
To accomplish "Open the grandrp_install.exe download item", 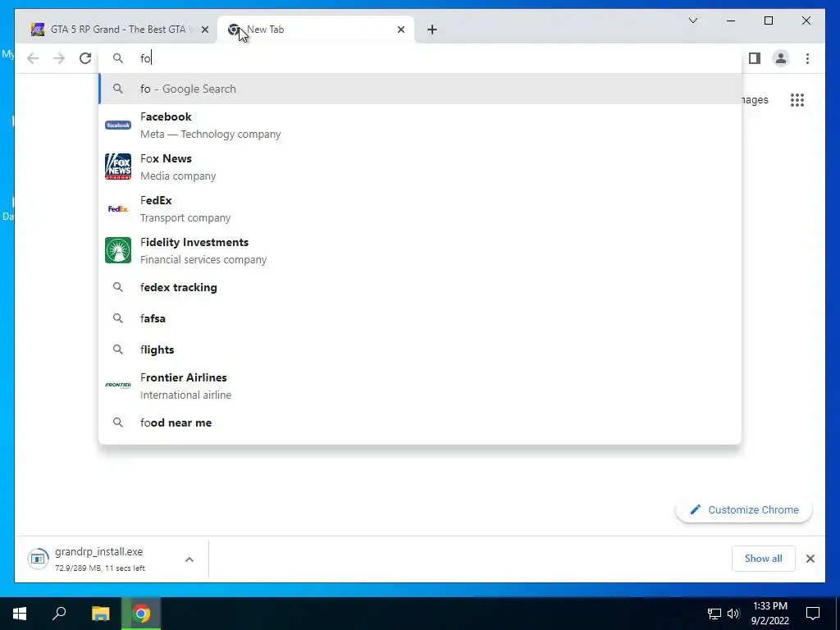I will (112, 559).
